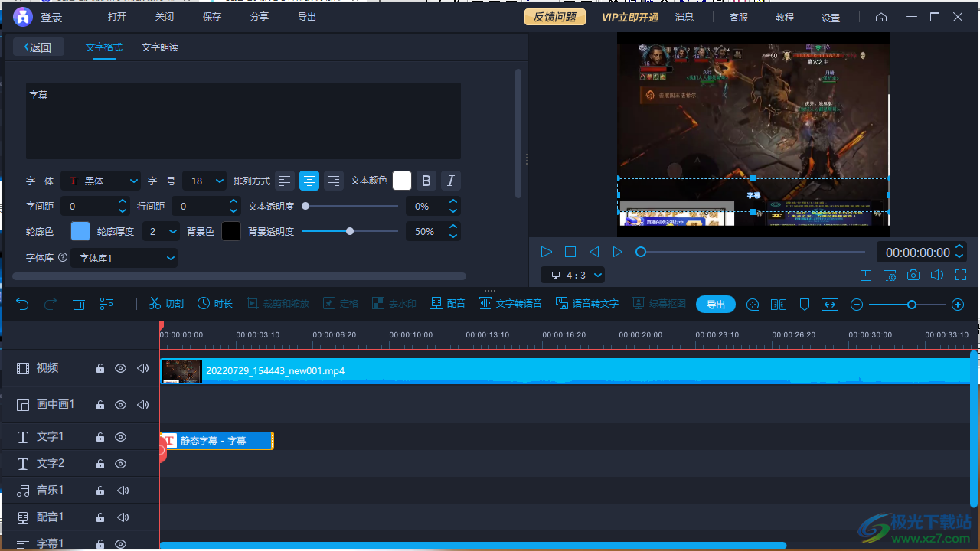Hide the 视频 track with its eye icon
Screen dimensions: 980x551
tap(120, 368)
